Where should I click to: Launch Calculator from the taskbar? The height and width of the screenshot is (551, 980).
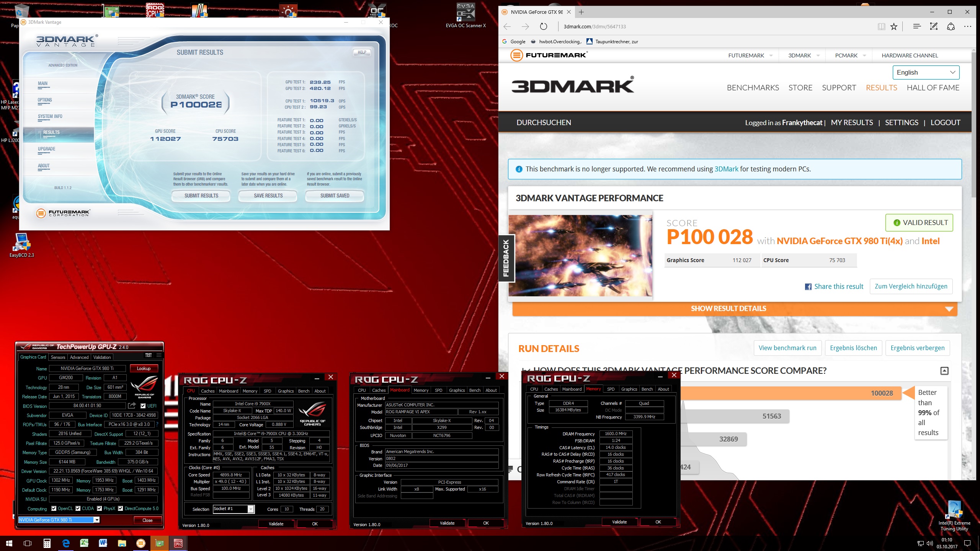click(47, 543)
